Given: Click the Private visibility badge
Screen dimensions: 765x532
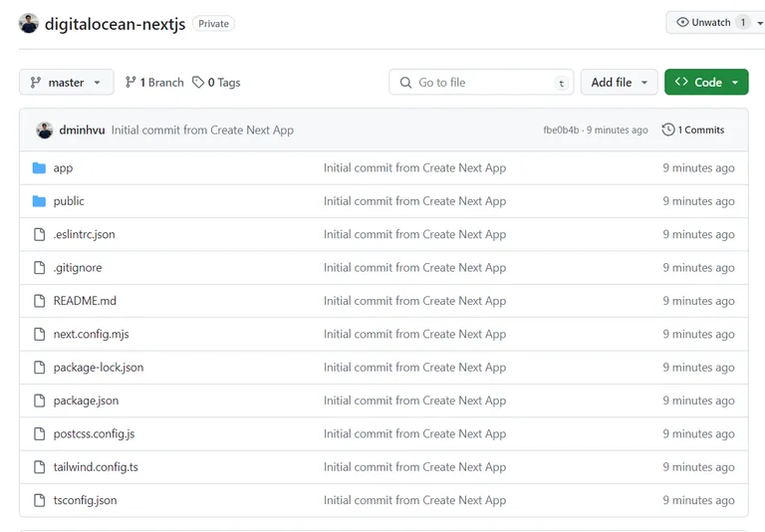Looking at the screenshot, I should [x=214, y=24].
